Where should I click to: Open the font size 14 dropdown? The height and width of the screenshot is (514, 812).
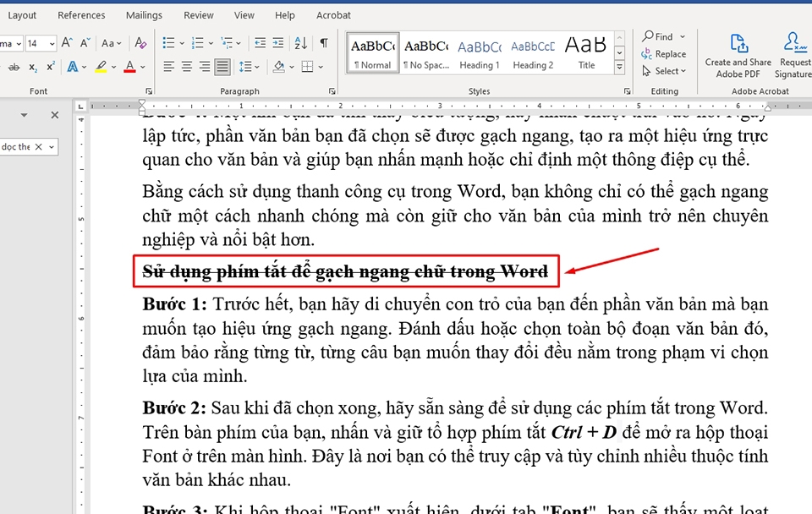[x=52, y=43]
